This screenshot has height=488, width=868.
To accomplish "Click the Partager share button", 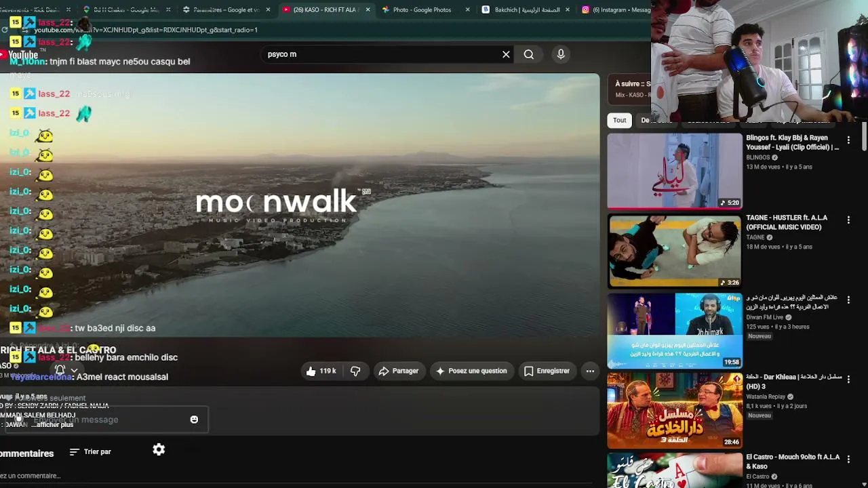I will click(x=399, y=371).
